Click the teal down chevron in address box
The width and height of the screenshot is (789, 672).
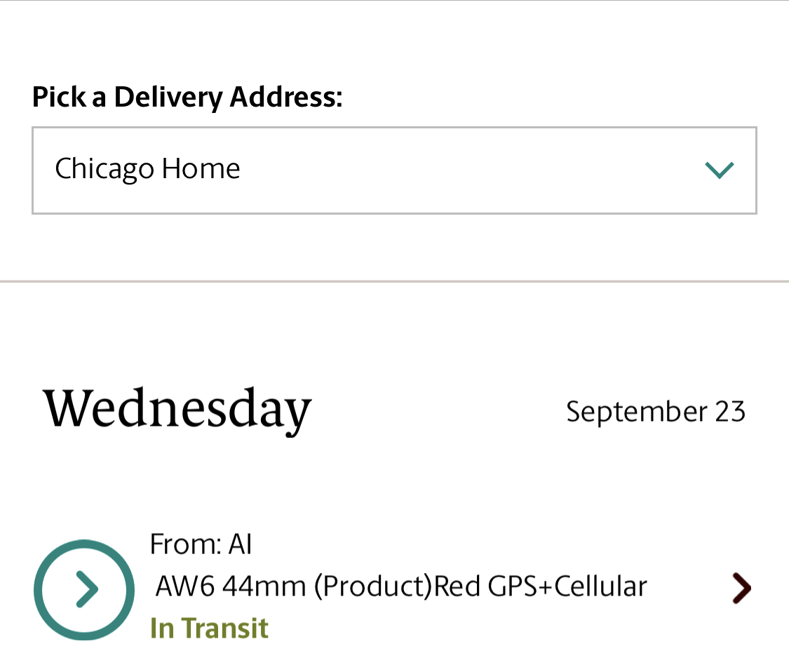(720, 170)
